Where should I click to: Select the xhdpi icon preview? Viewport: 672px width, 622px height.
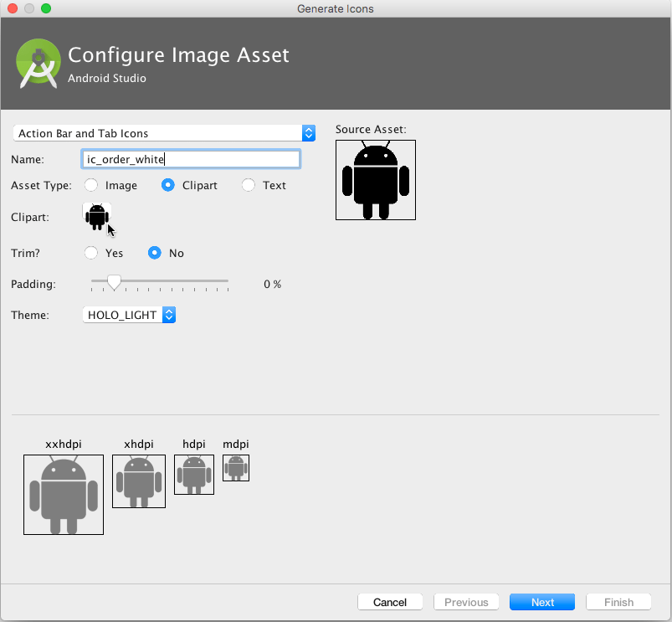click(x=138, y=481)
